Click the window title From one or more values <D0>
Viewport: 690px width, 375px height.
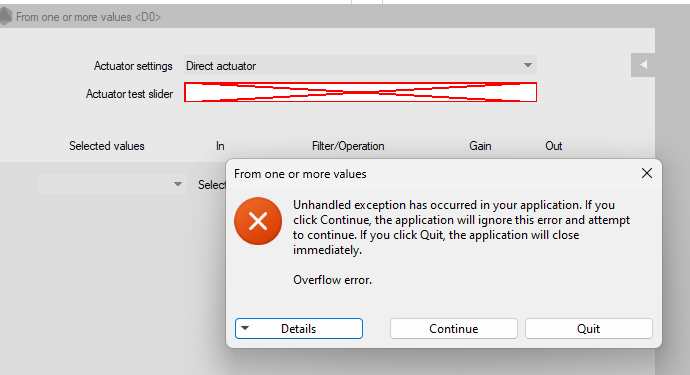[88, 17]
